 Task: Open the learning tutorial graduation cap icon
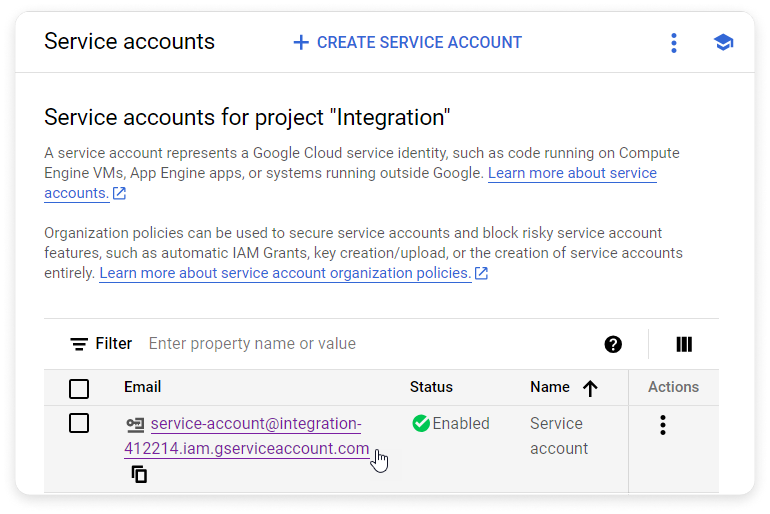tap(723, 43)
